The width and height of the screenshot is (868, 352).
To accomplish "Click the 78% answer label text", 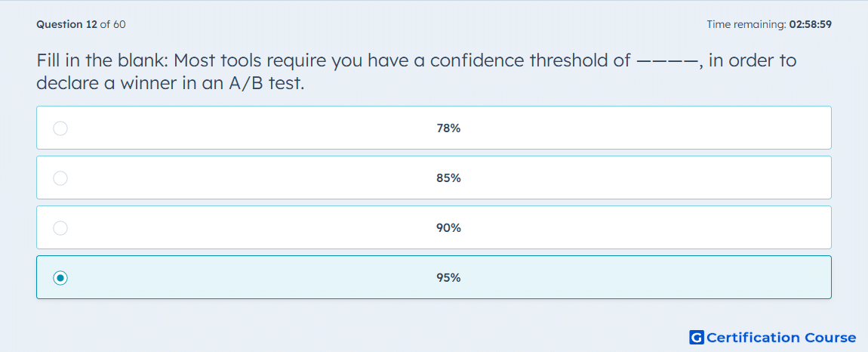I will [448, 128].
